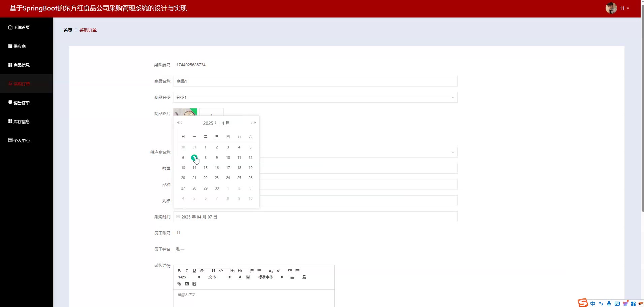Click the 商品名称 input field
644x307 pixels.
click(x=315, y=81)
